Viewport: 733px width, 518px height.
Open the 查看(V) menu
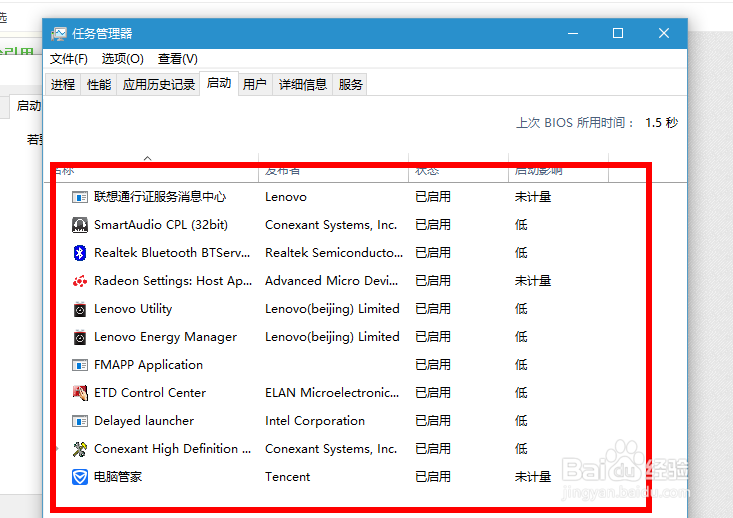[178, 59]
